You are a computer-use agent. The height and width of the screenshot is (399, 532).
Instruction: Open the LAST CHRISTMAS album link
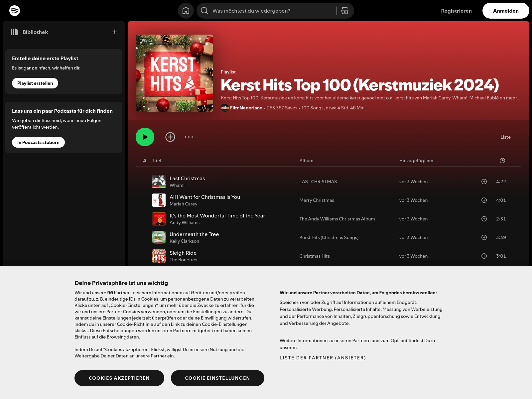click(318, 182)
